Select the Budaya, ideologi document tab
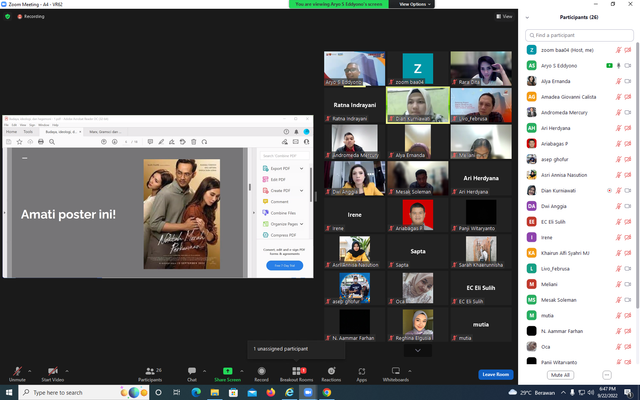 coord(61,132)
